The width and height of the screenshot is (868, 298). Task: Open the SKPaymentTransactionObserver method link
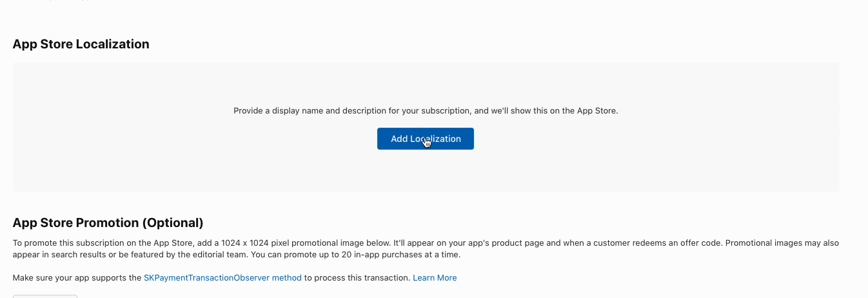(x=222, y=278)
